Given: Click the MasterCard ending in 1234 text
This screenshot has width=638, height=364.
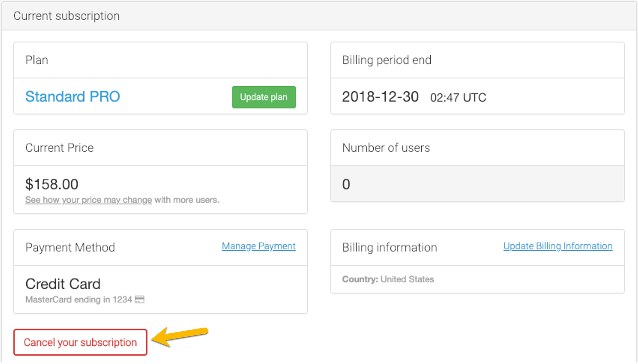Looking at the screenshot, I should tap(79, 299).
